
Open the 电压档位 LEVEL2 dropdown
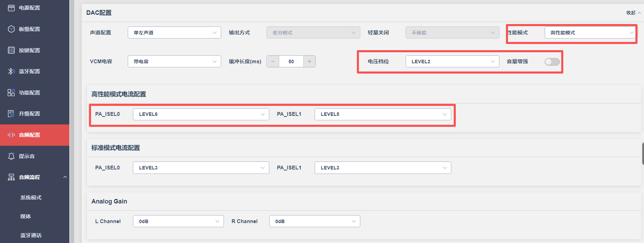(452, 62)
